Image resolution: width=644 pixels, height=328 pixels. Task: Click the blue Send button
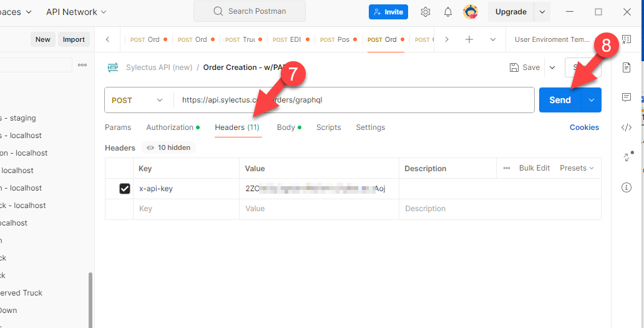pyautogui.click(x=560, y=100)
